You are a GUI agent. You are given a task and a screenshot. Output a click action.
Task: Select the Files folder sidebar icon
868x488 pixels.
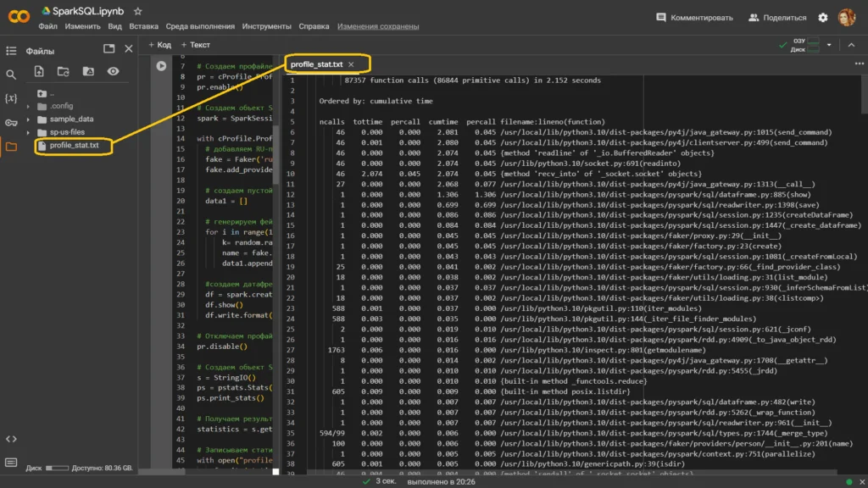click(x=11, y=147)
